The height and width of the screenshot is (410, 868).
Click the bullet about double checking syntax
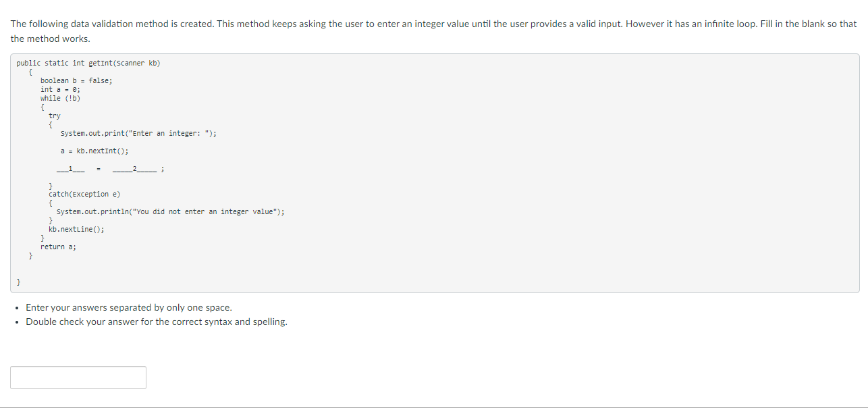tap(155, 322)
